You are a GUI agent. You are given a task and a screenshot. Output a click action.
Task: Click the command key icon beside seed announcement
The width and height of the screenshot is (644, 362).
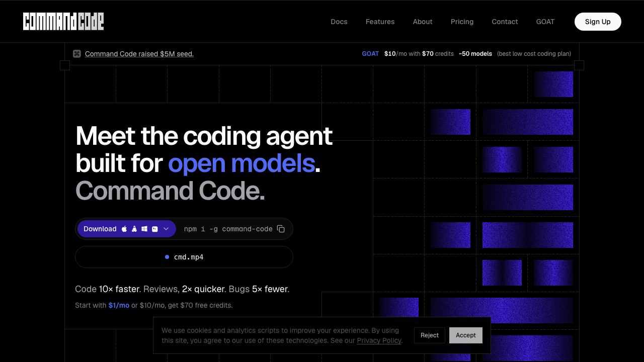tap(77, 54)
